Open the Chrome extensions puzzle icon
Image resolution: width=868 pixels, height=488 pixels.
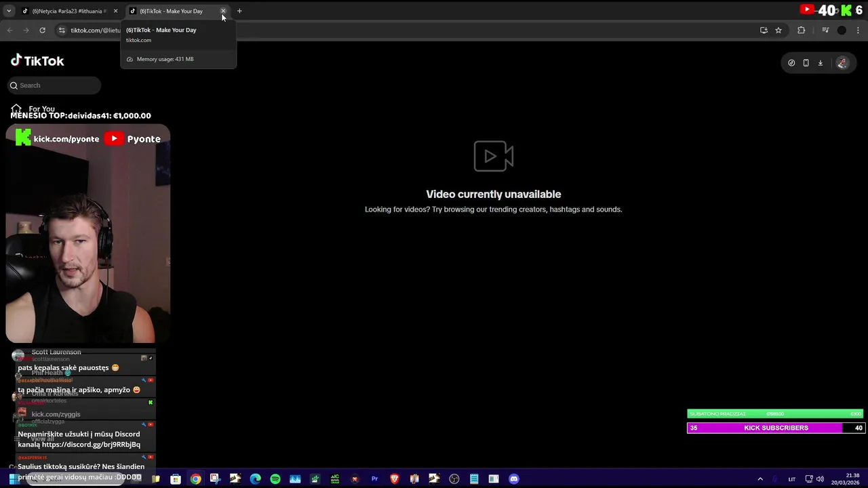pos(802,30)
